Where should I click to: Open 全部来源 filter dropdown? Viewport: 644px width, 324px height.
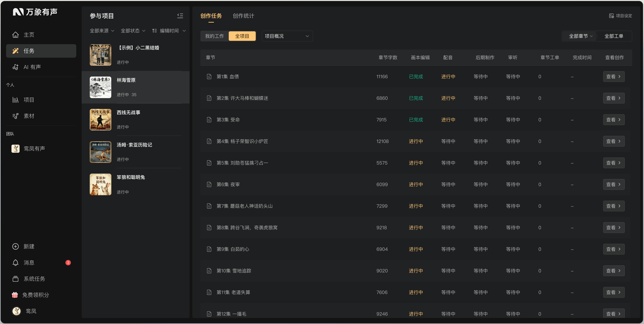[102, 31]
